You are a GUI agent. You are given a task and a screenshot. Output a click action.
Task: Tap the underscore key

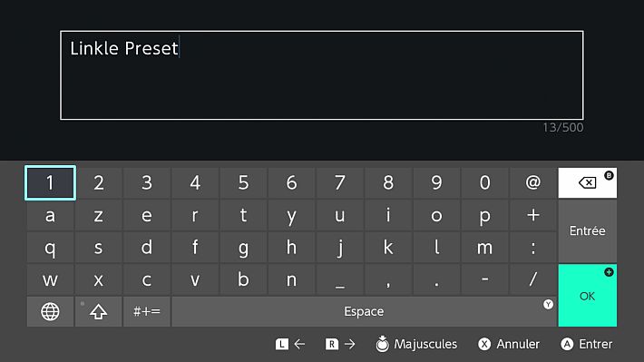pos(339,279)
